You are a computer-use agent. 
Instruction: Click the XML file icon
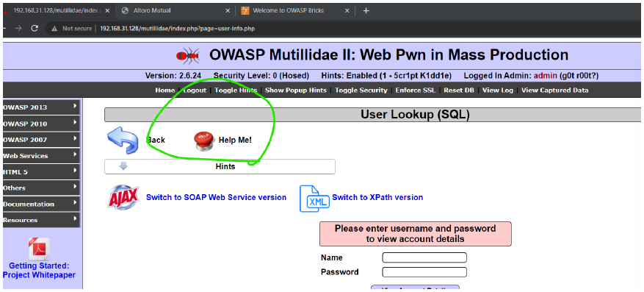314,199
